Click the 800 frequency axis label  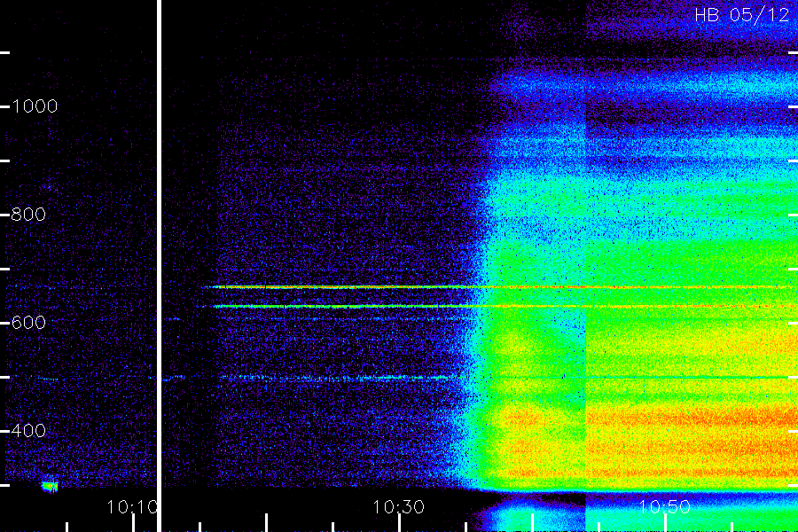(x=28, y=215)
